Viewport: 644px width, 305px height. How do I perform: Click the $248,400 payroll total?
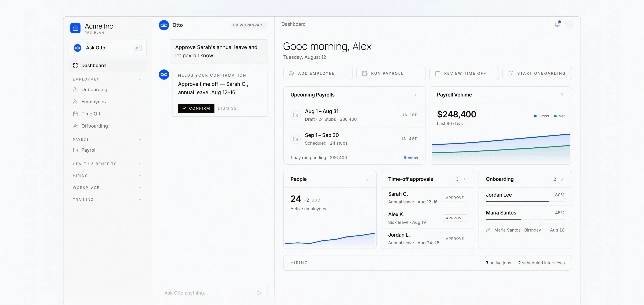coord(457,114)
